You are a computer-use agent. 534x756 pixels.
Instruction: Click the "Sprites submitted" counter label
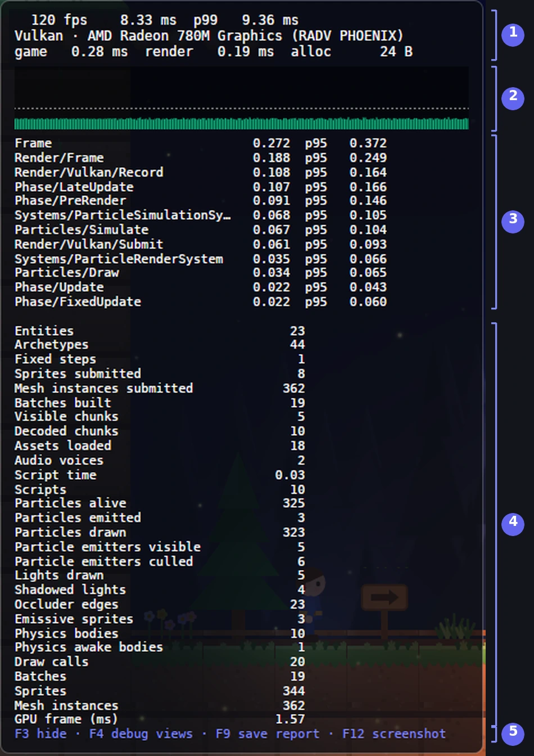click(x=78, y=374)
